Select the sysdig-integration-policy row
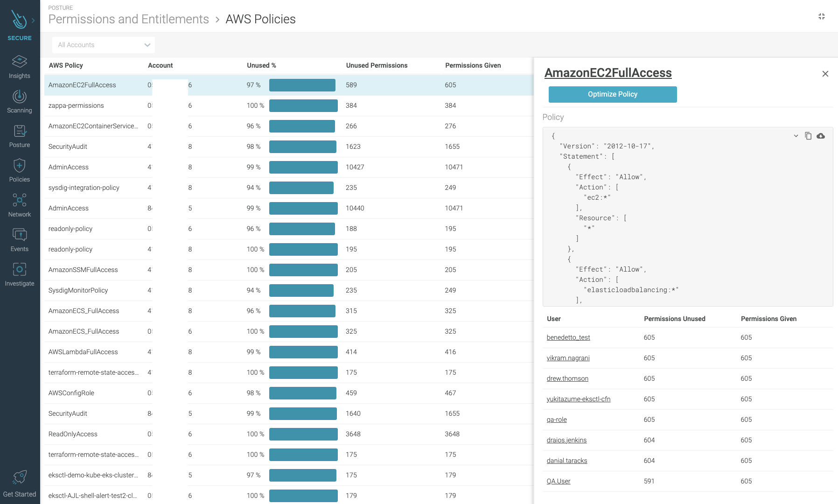 (289, 188)
